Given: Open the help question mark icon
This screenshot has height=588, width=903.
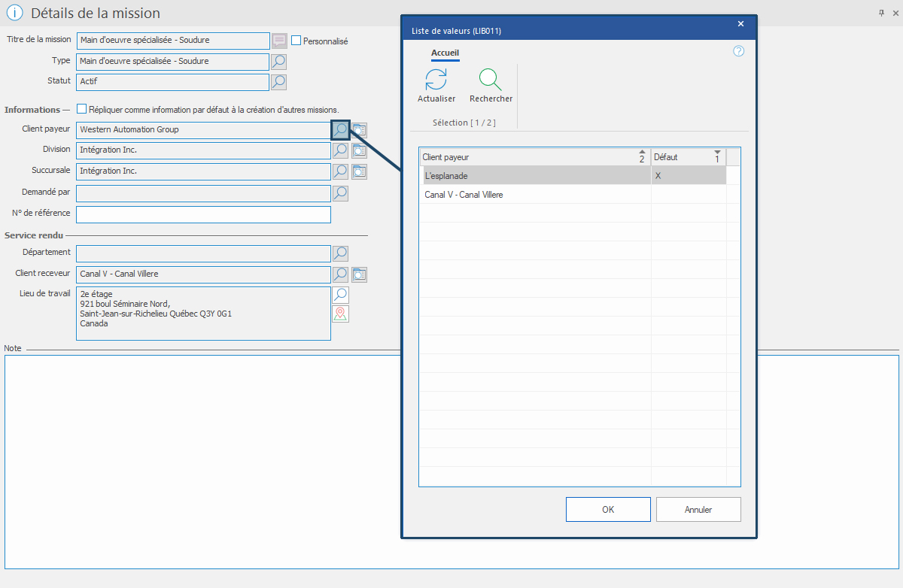Looking at the screenshot, I should point(738,51).
